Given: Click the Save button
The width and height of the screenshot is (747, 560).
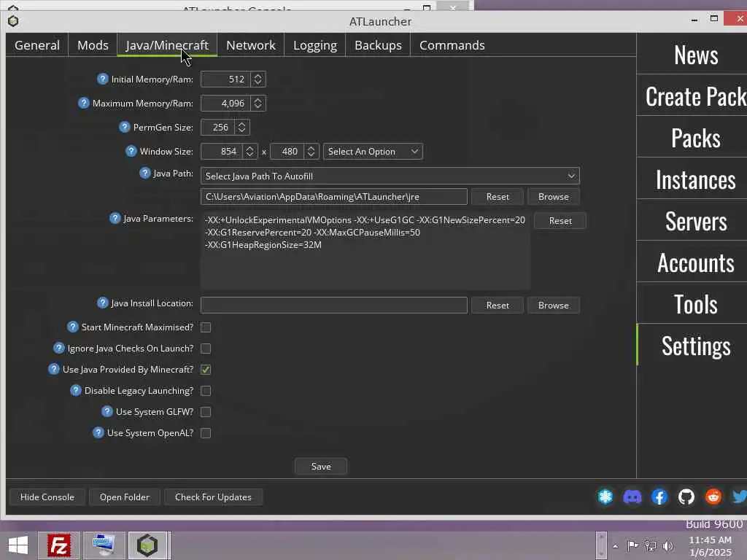Looking at the screenshot, I should point(321,466).
